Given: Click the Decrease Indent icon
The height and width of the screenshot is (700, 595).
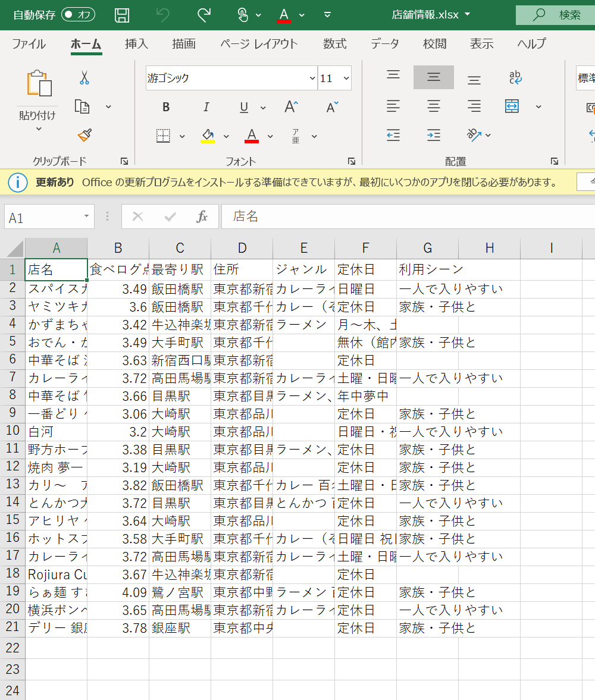Looking at the screenshot, I should click(393, 135).
